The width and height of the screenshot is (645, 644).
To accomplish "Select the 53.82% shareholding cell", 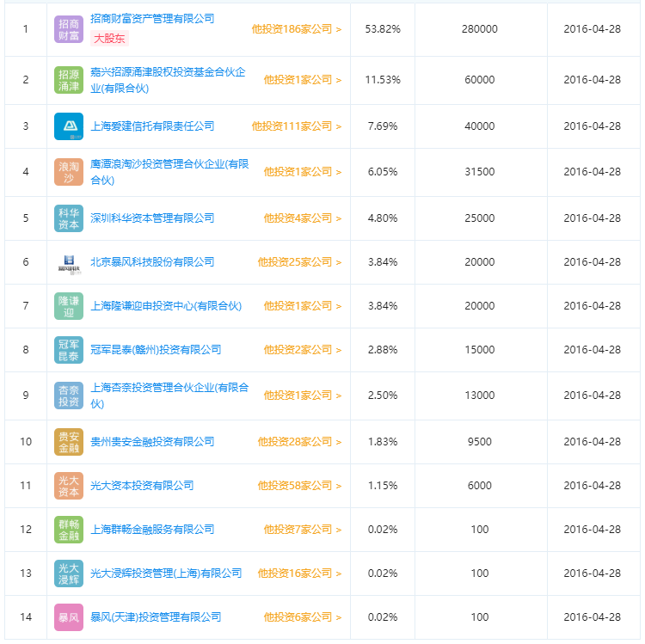I will point(383,29).
